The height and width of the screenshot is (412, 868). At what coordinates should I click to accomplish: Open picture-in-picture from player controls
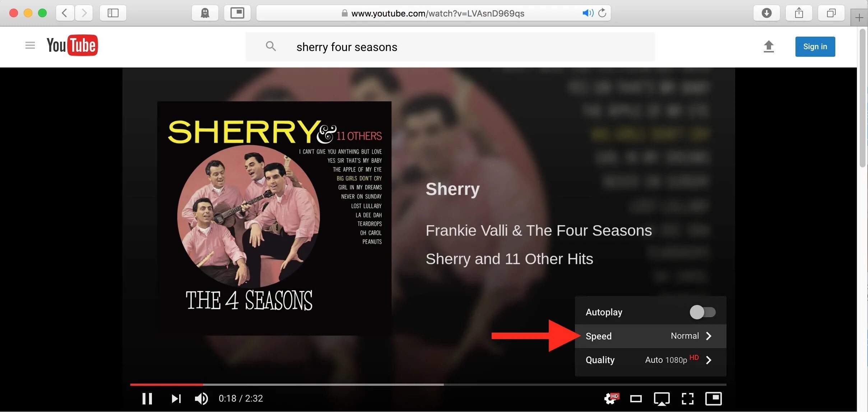click(x=713, y=398)
